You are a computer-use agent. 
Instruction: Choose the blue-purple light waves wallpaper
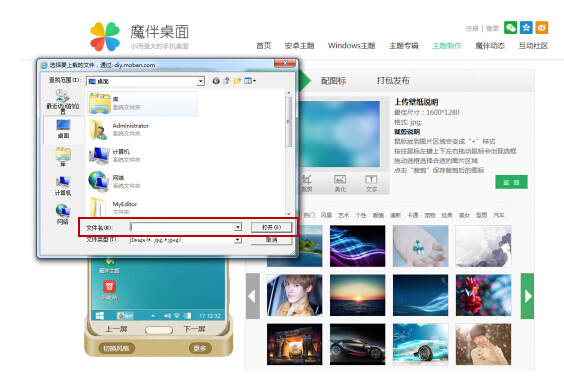pos(358,246)
